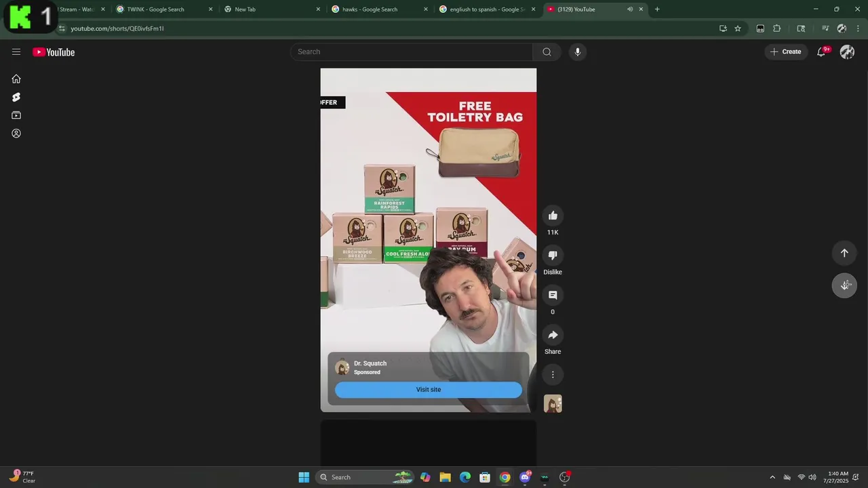Click the magnifier search submit button
Screen dimensions: 868x488
547,52
